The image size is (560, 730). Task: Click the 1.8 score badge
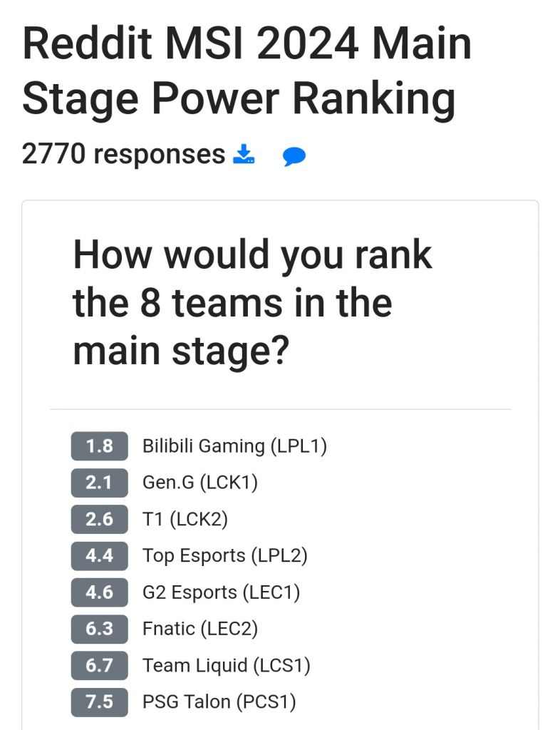(99, 446)
